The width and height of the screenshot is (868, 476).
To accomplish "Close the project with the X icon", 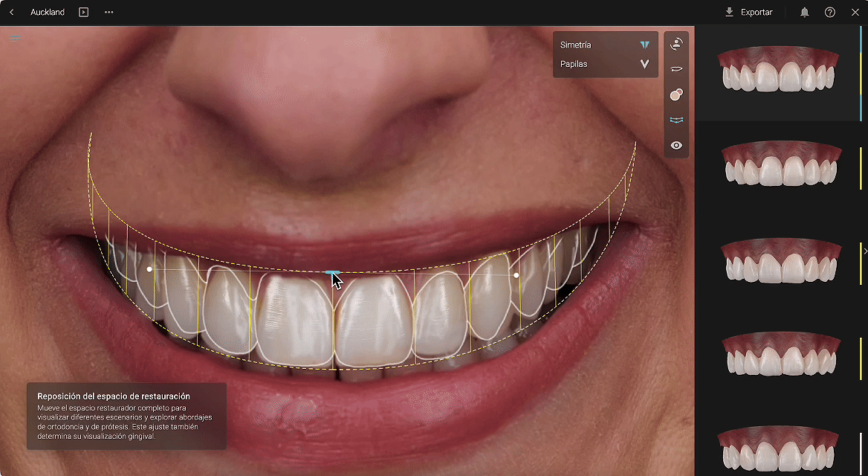I will (855, 12).
